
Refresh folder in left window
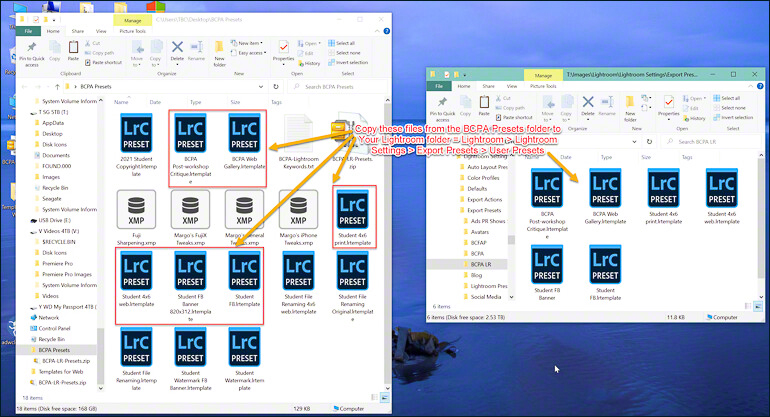(276, 86)
